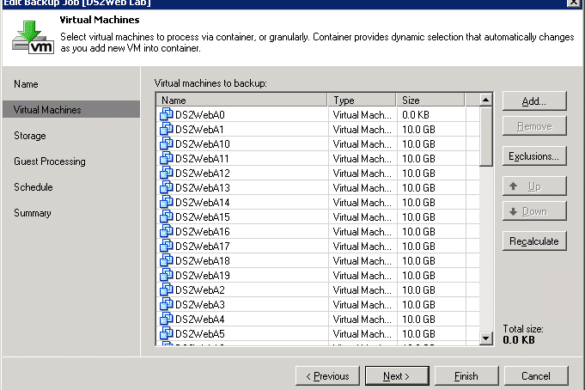Recalculate the total VM size
The width and height of the screenshot is (585, 390).
click(x=534, y=241)
